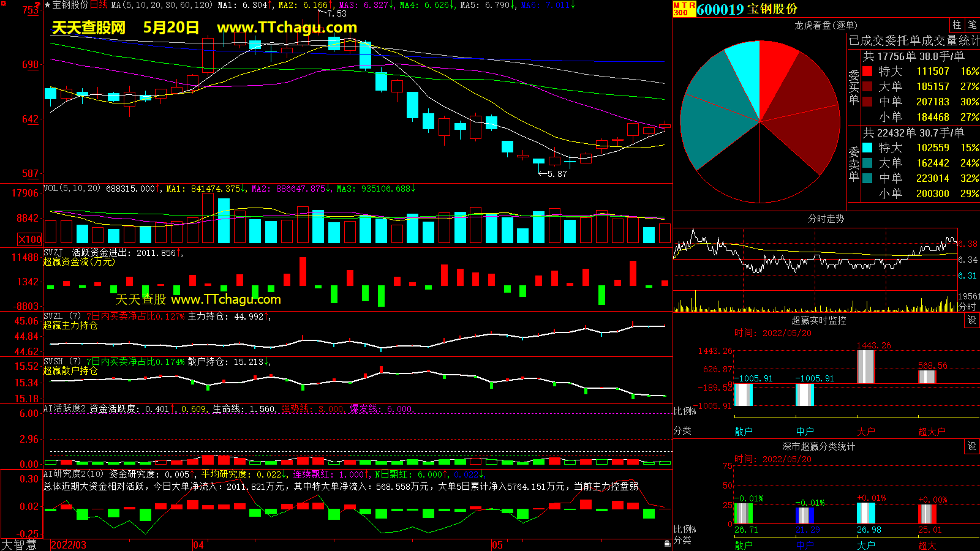Select the 龙虎看盘(逐单) panel title
The width and height of the screenshot is (980, 551).
826,25
